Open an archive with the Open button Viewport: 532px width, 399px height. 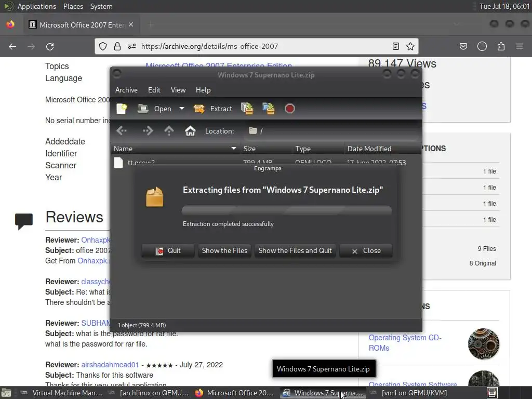[x=155, y=109]
